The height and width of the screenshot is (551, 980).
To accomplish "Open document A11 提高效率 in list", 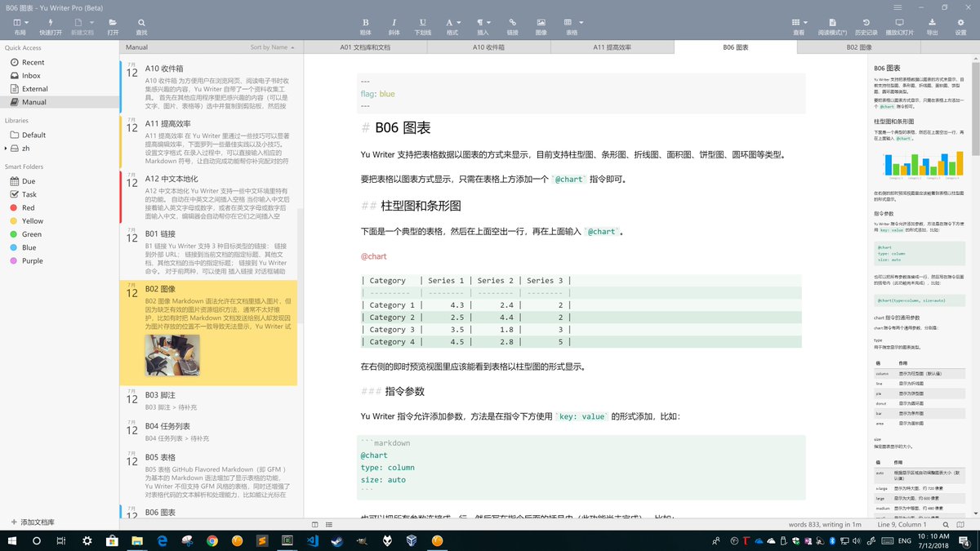I will coord(208,140).
